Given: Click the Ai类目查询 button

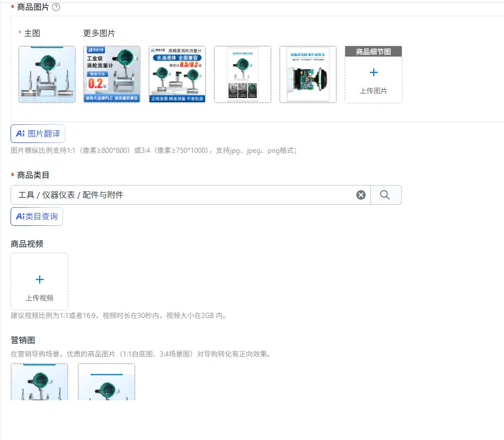Looking at the screenshot, I should (x=37, y=216).
